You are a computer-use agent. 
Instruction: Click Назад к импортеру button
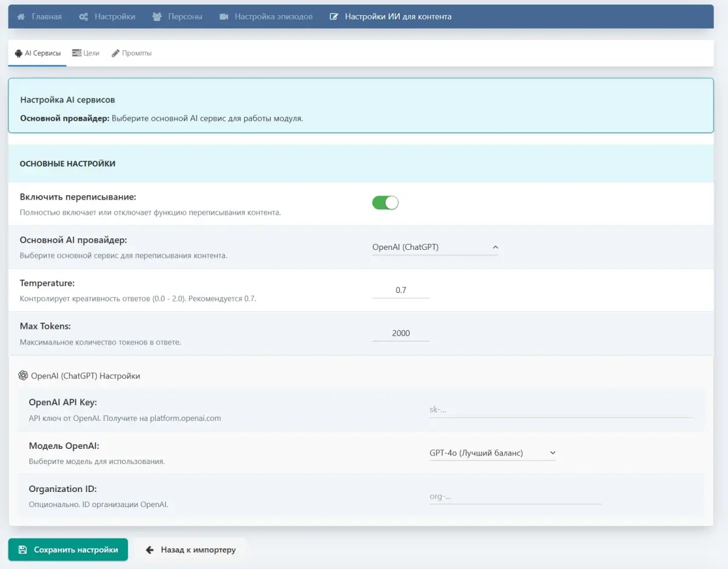pos(191,550)
